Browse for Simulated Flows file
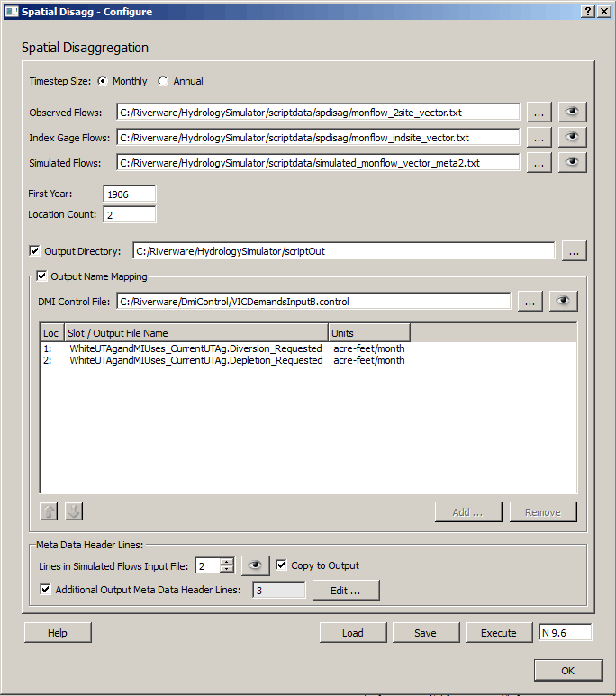Viewport: 616px width, 696px height. (x=539, y=162)
